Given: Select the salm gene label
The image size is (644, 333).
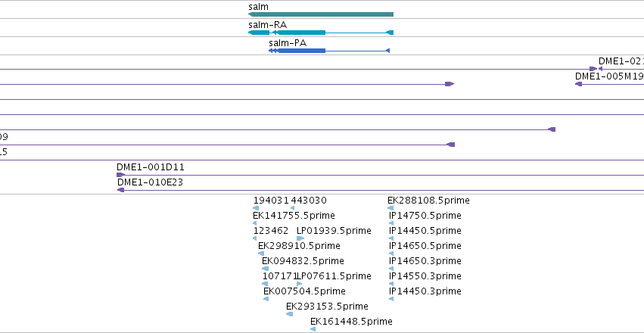Looking at the screenshot, I should coord(258,7).
